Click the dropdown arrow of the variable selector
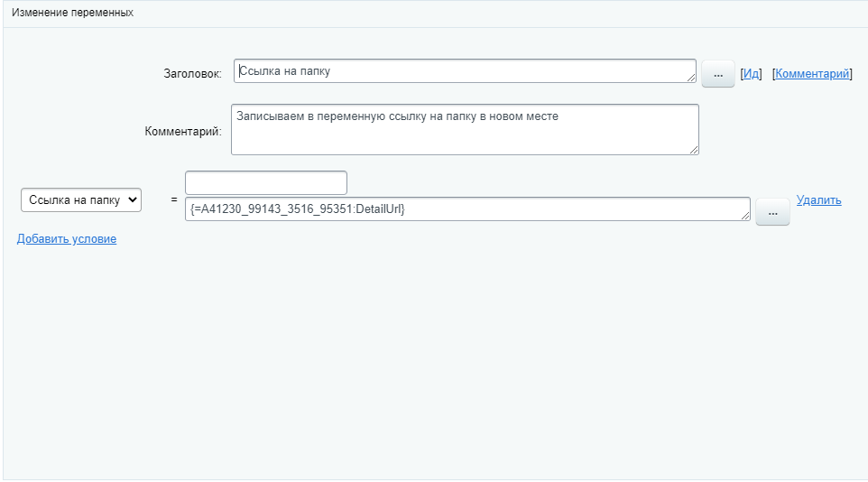 [x=133, y=200]
